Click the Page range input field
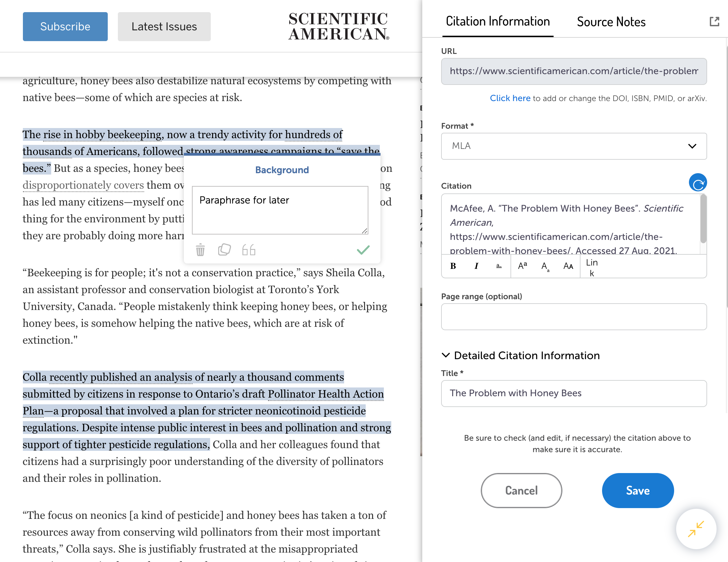Screen dimensions: 728x562 [x=574, y=317]
